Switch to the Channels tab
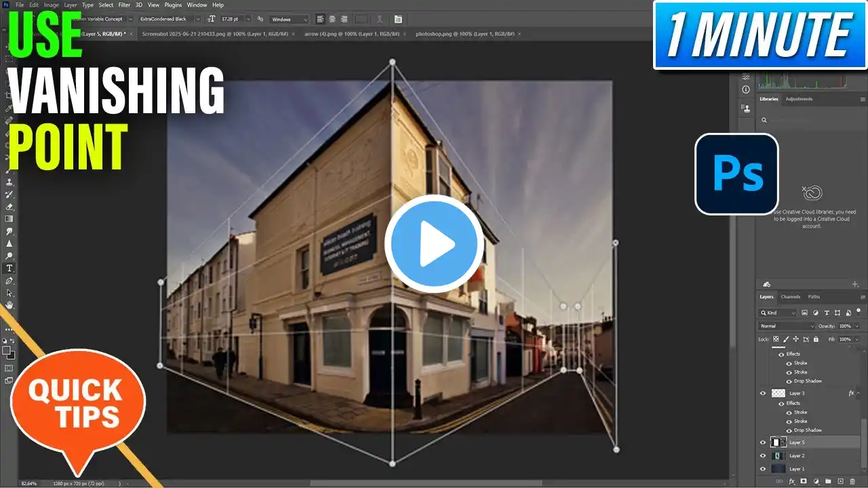 790,297
